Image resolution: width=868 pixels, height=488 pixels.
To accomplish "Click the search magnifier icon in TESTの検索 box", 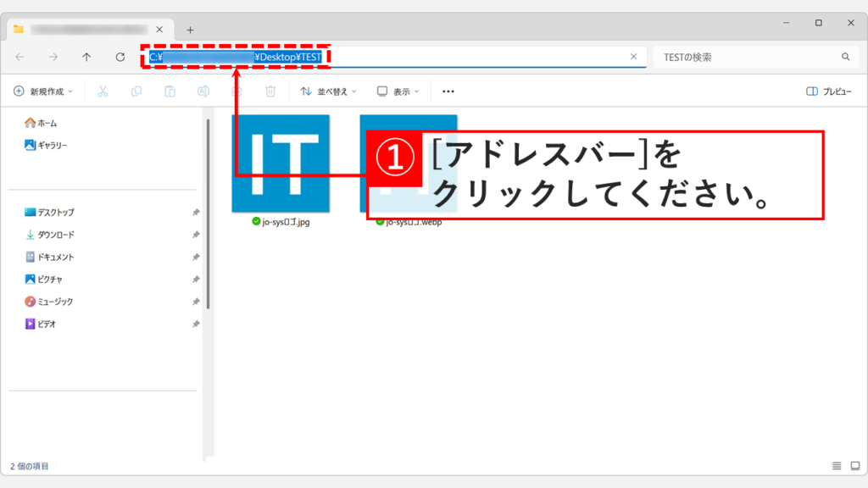I will tap(847, 57).
